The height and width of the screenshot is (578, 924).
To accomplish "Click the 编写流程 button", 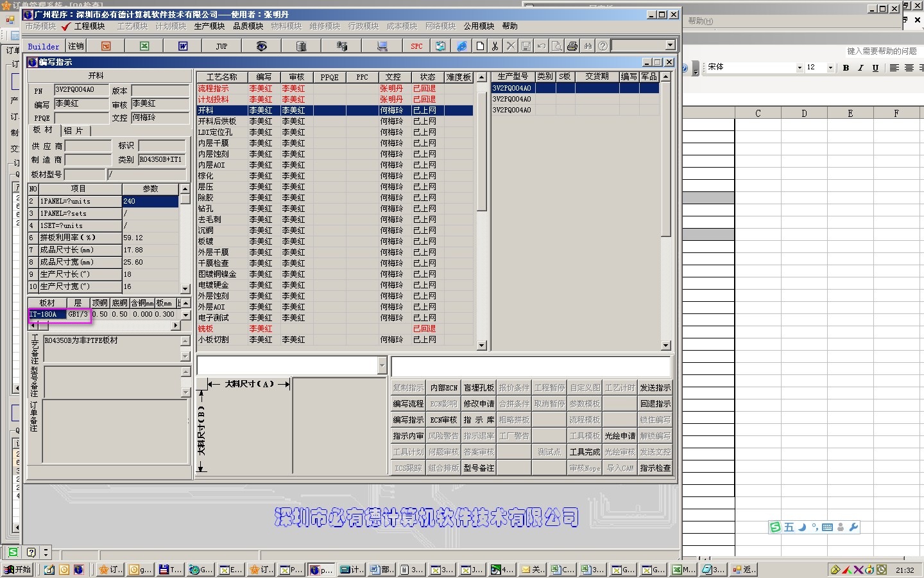I will [408, 404].
